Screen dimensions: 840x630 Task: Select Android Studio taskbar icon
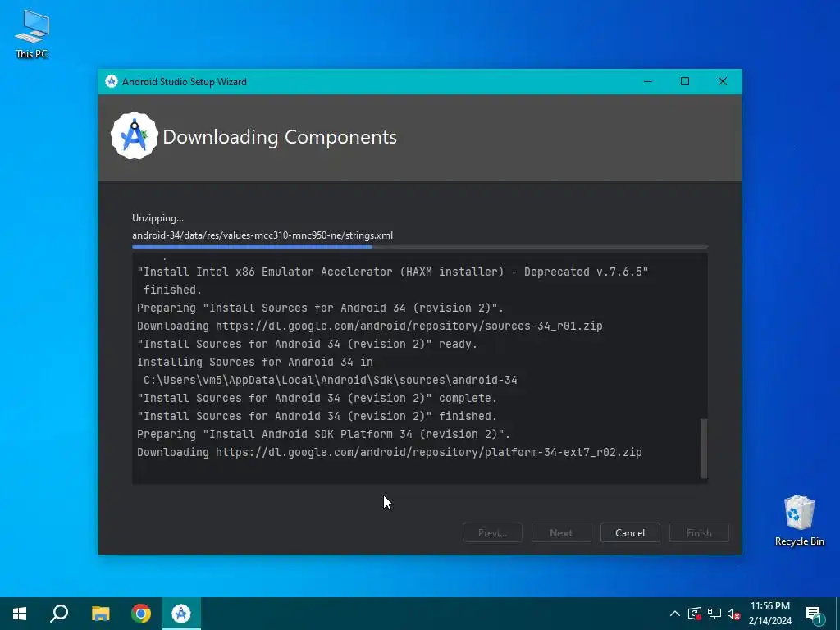[181, 614]
